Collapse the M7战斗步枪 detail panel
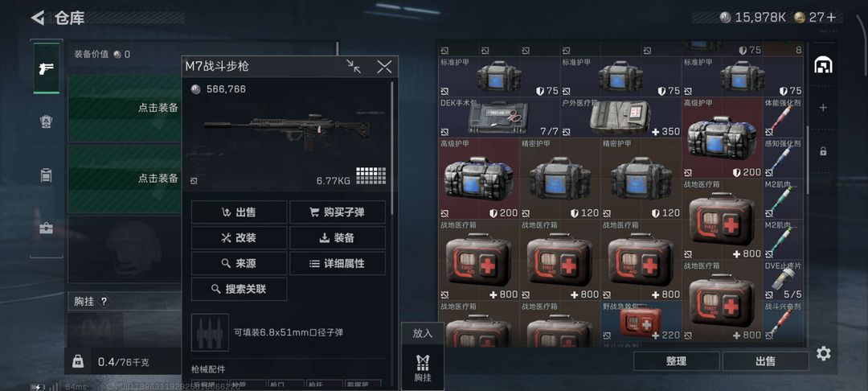Screen dimensions: 868x391 [x=354, y=67]
